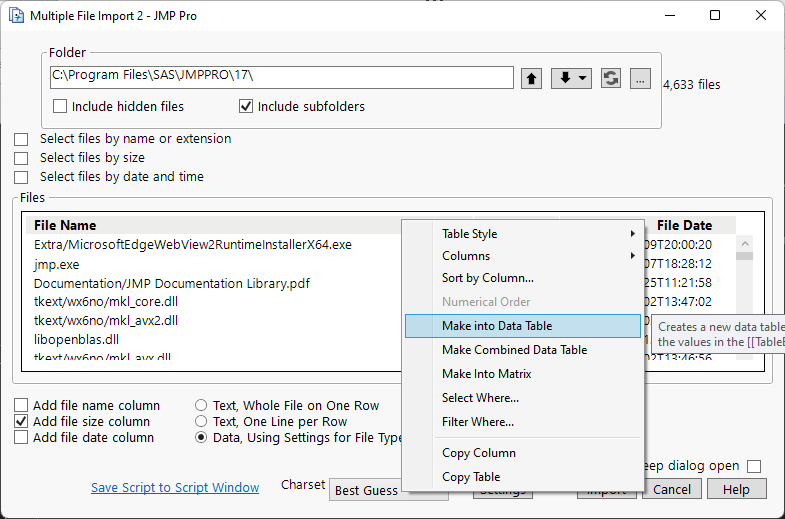Enable Select files by name or extension
The image size is (785, 519).
[21, 139]
